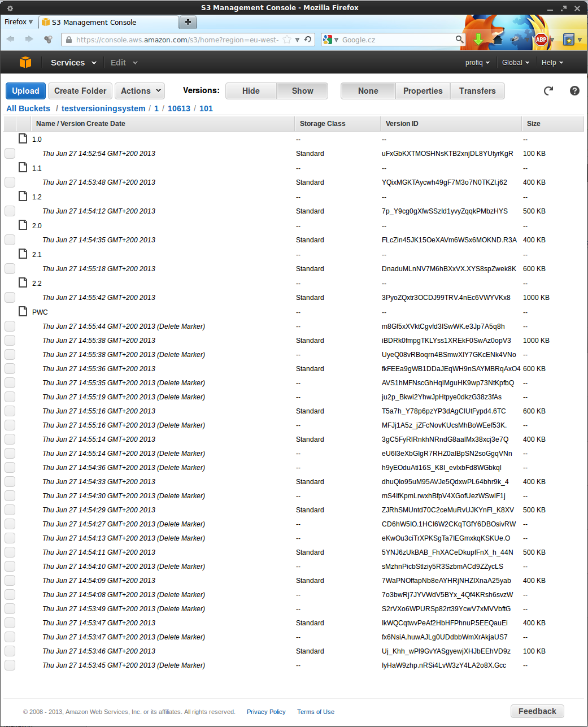Viewport: 588px width, 727px height.
Task: Open the green downloads arrow icon
Action: pyautogui.click(x=478, y=40)
